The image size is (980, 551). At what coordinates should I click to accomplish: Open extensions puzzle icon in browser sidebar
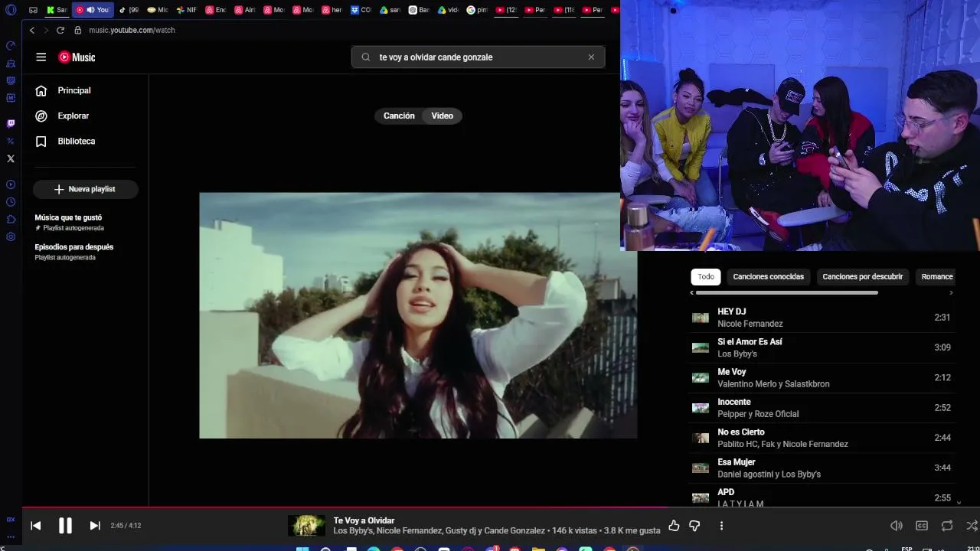pyautogui.click(x=11, y=220)
